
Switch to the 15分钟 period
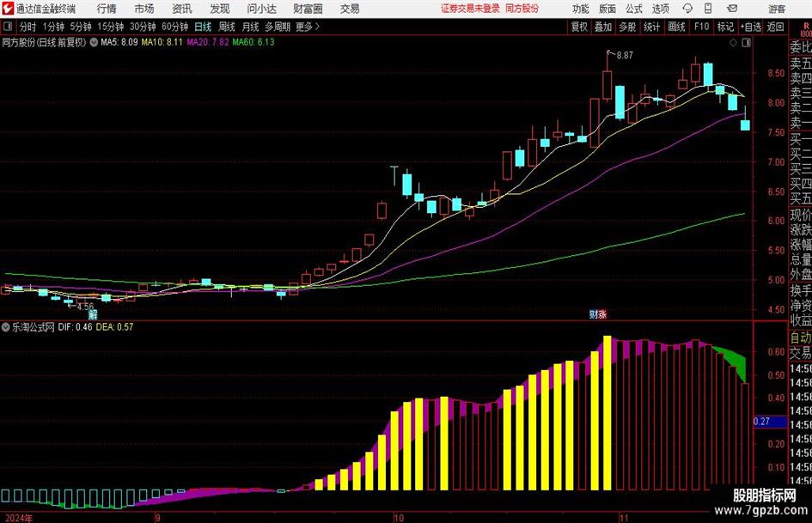(x=110, y=27)
